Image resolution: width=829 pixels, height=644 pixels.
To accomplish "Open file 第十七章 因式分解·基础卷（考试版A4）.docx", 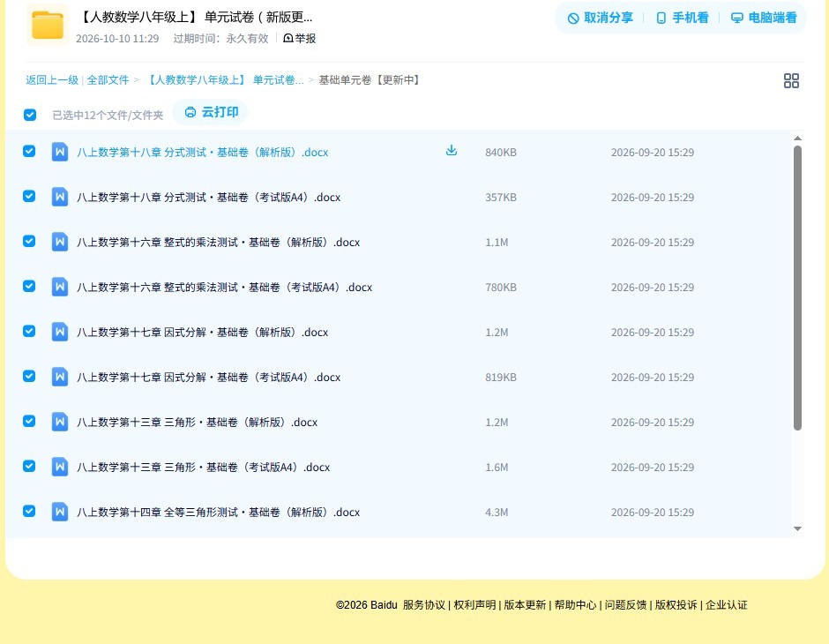I will 208,377.
